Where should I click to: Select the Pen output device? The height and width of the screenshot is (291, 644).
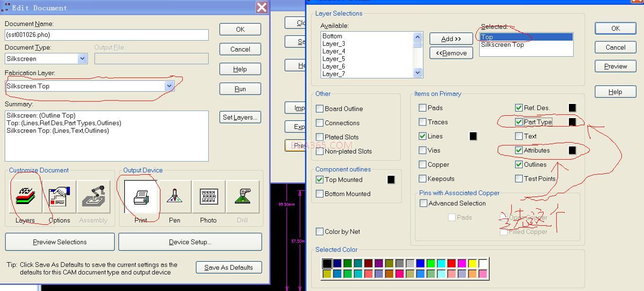pyautogui.click(x=175, y=197)
